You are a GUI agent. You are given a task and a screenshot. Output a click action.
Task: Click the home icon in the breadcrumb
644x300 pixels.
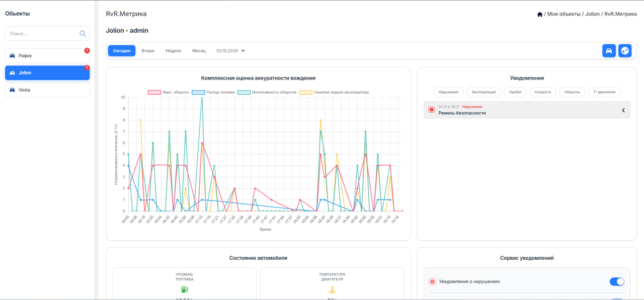(x=540, y=14)
